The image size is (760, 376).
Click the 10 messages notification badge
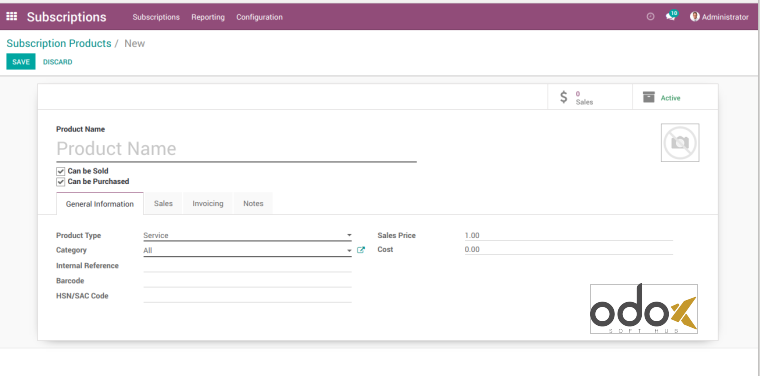pos(674,13)
